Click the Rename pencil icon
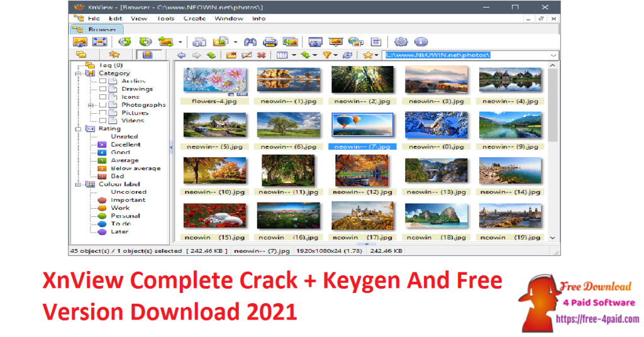Viewport: 644px width, 337px height. pyautogui.click(x=247, y=55)
